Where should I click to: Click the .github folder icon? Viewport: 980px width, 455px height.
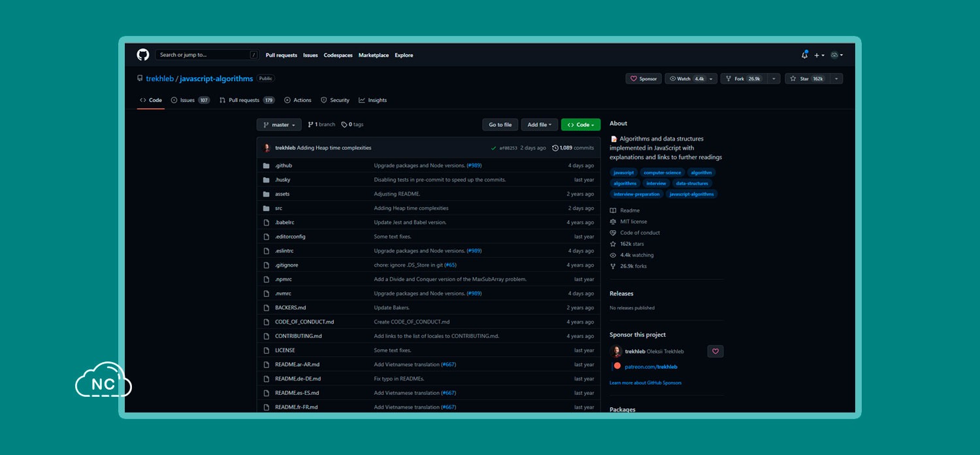266,165
